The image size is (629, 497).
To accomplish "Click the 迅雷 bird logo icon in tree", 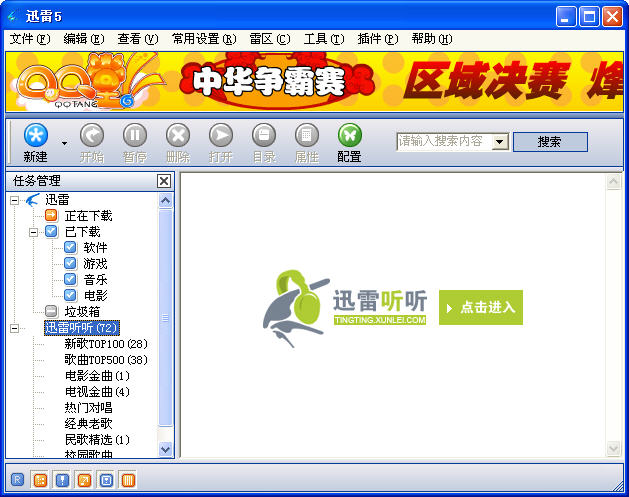I will pyautogui.click(x=33, y=199).
